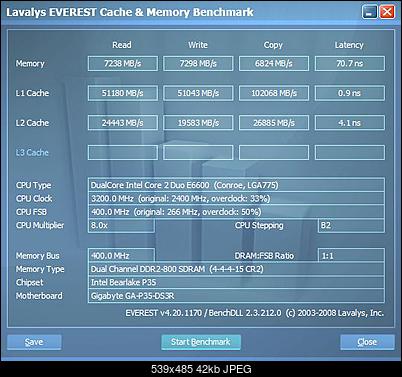Viewport: 402px width, 377px height.
Task: Select Memory Copy value 6824 MB/s
Action: point(274,63)
